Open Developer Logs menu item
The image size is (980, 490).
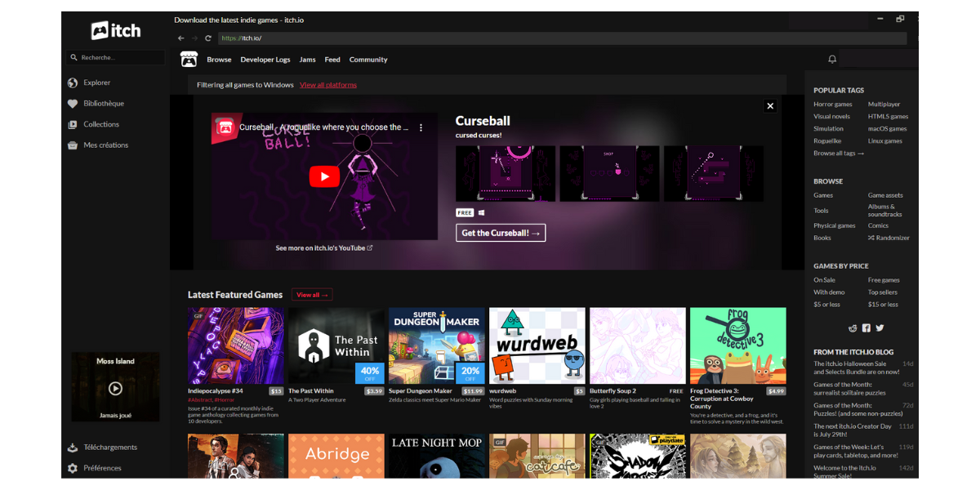[x=265, y=60]
